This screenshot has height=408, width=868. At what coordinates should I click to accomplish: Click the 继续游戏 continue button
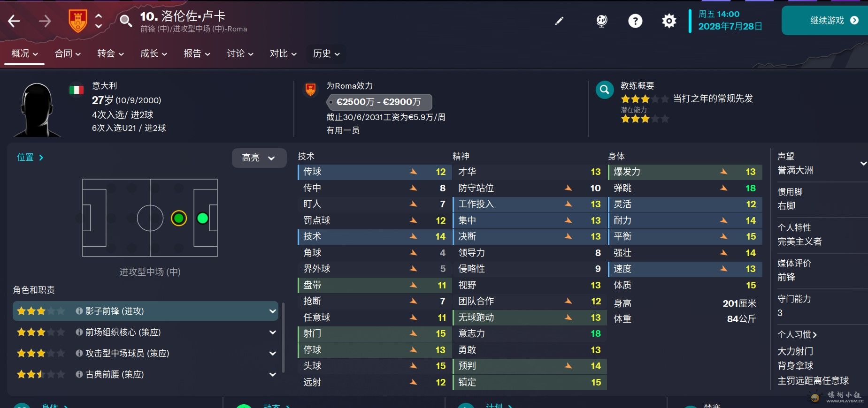824,20
